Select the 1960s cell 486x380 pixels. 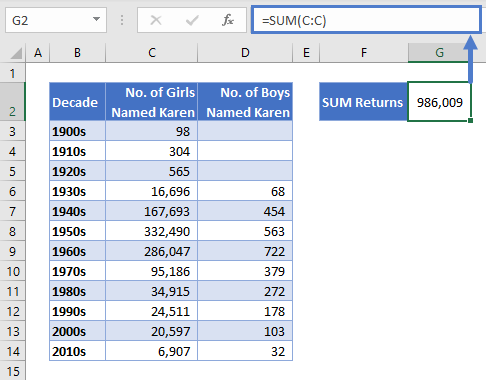tap(77, 251)
